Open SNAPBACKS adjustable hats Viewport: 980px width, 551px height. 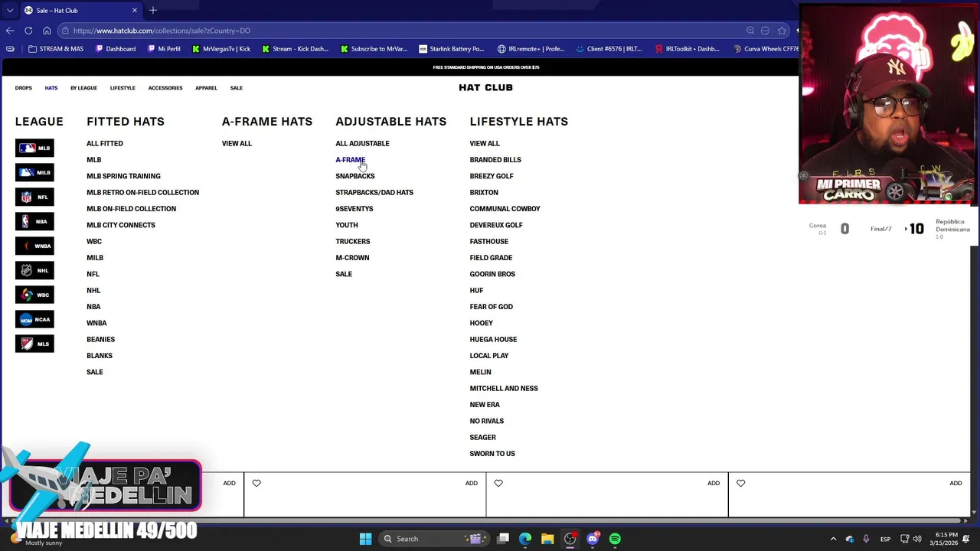tap(355, 176)
